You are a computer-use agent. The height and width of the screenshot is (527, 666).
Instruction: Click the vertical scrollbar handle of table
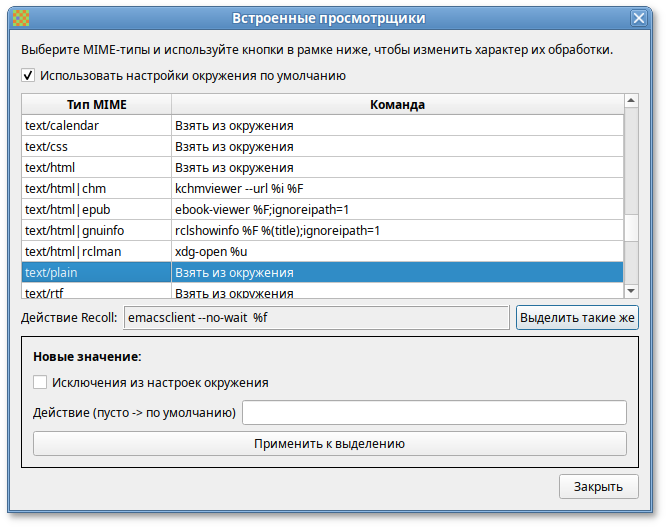pyautogui.click(x=631, y=160)
